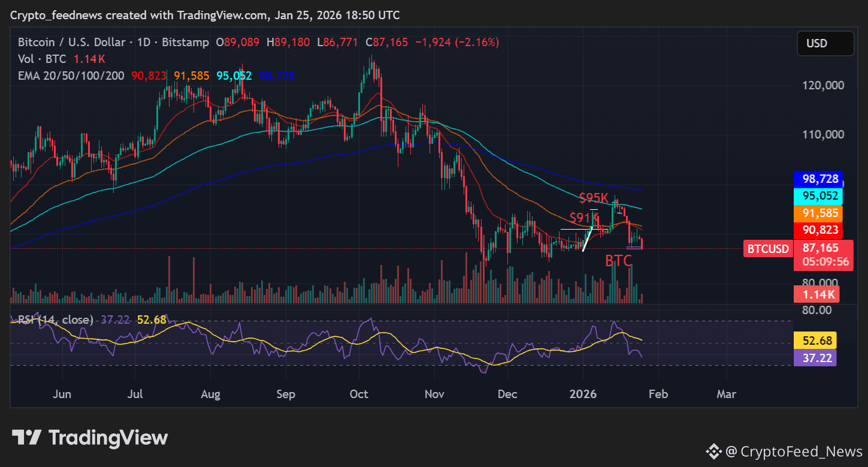Click the Mar label on time axis
This screenshot has height=467, width=868.
[727, 394]
